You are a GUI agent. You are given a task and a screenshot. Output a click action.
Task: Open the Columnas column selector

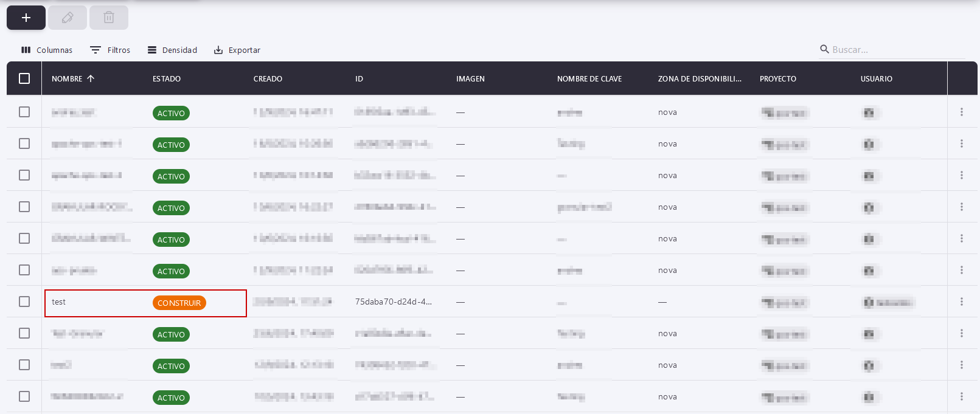click(47, 50)
